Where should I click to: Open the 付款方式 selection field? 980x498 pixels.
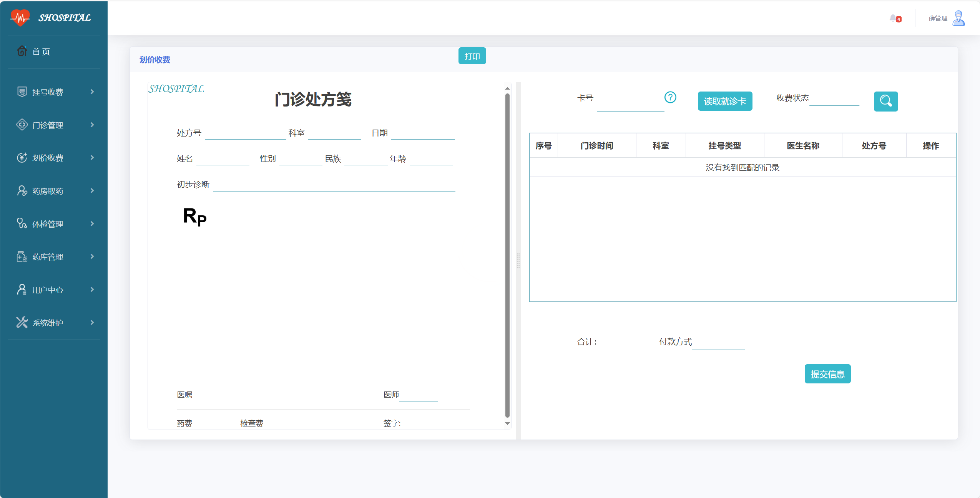coord(718,343)
